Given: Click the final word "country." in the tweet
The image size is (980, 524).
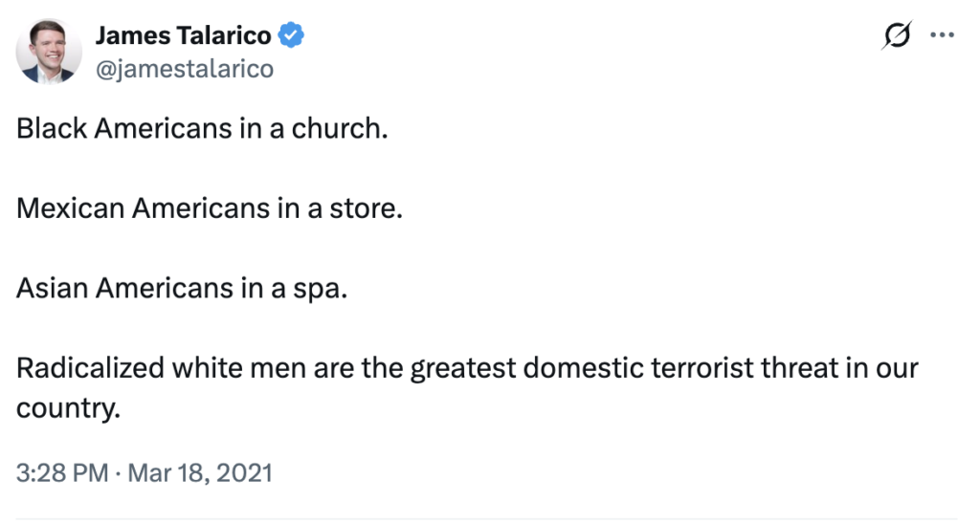Looking at the screenshot, I should [x=68, y=408].
